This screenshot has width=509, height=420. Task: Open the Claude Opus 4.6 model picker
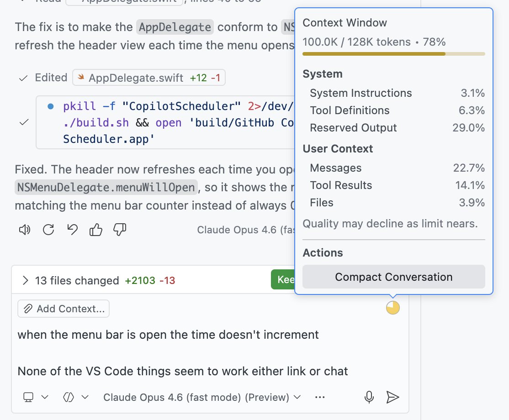202,397
